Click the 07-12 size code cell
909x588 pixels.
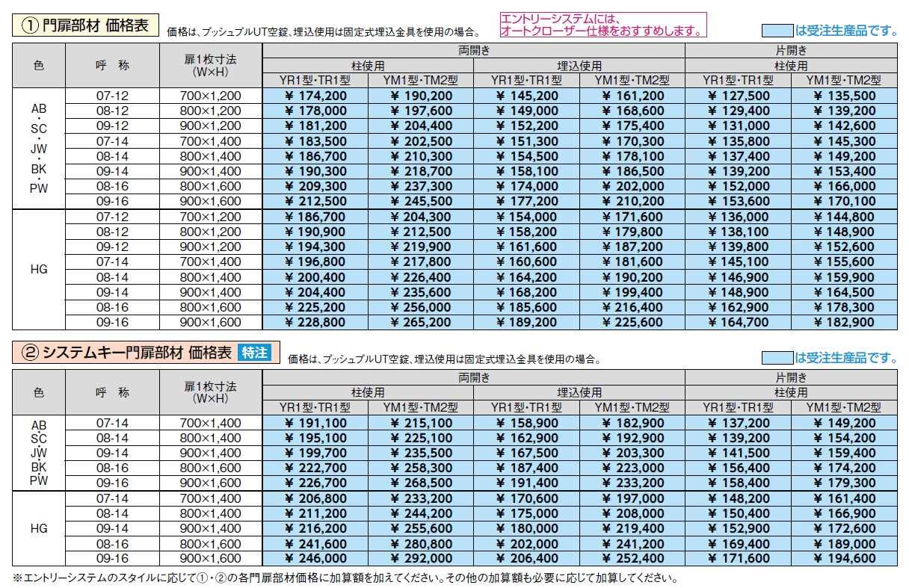[x=113, y=95]
